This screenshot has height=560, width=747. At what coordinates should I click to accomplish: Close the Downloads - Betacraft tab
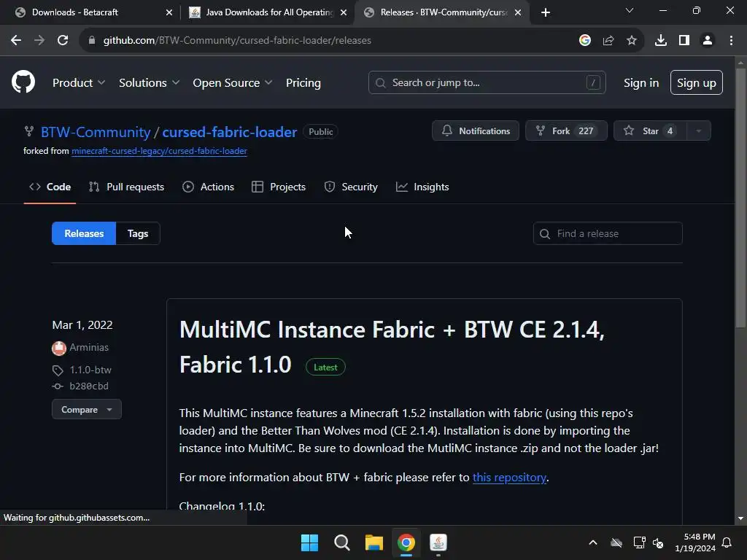tap(169, 12)
